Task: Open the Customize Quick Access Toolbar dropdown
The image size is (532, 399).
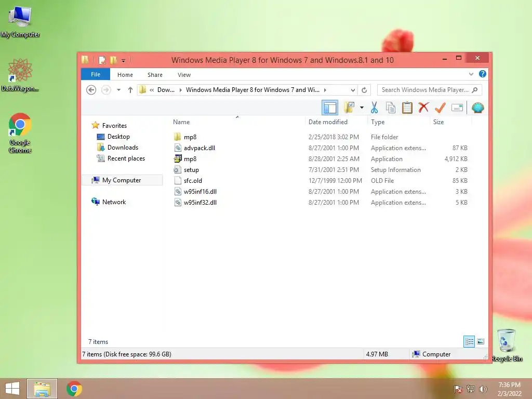Action: pyautogui.click(x=123, y=60)
